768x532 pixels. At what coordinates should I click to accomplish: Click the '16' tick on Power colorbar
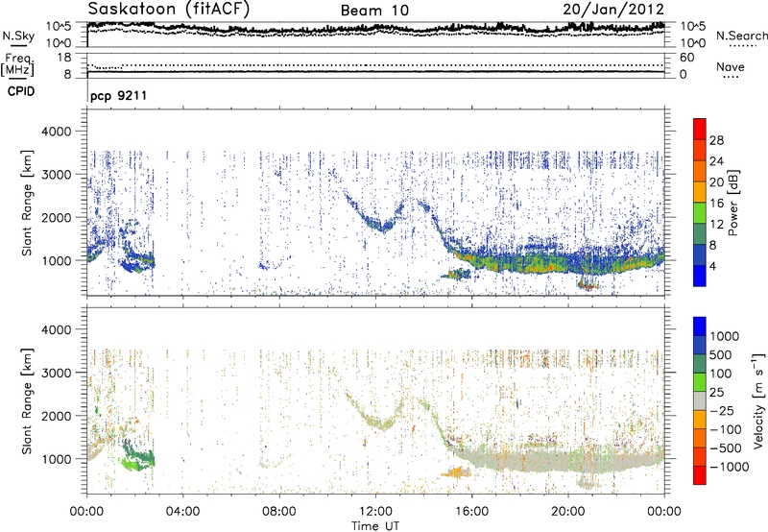(x=716, y=204)
